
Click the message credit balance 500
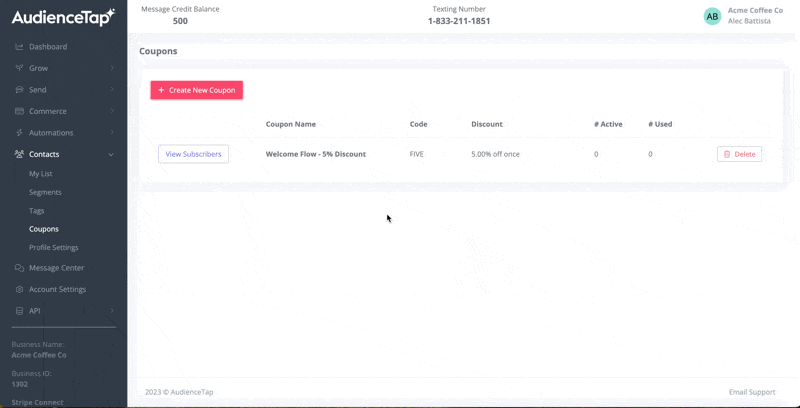[x=180, y=21]
